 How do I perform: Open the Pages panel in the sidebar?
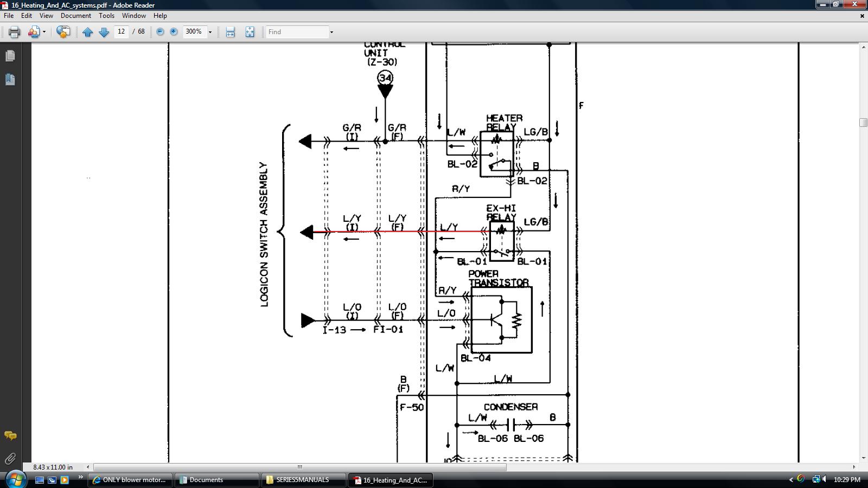(10, 56)
